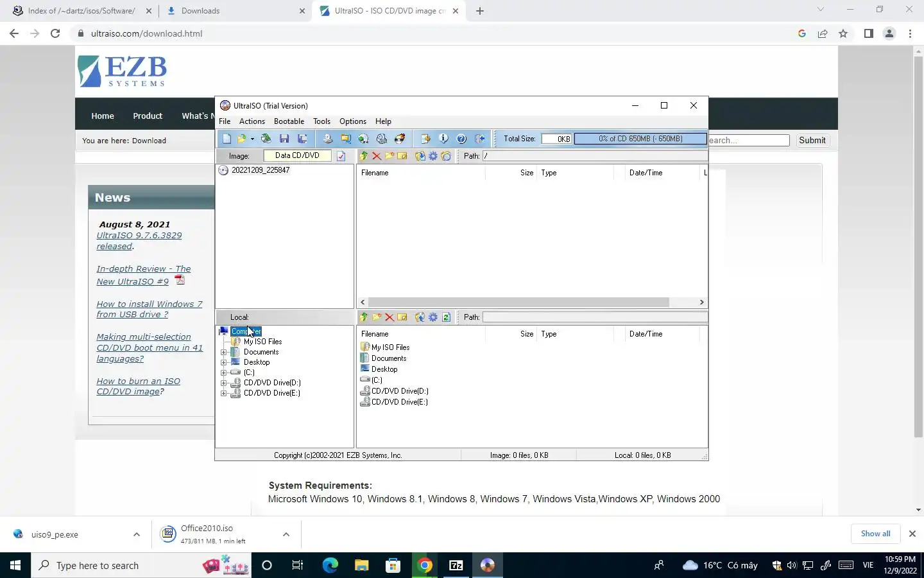Image resolution: width=924 pixels, height=578 pixels.
Task: Click the Submit button on the webpage
Action: coord(812,140)
